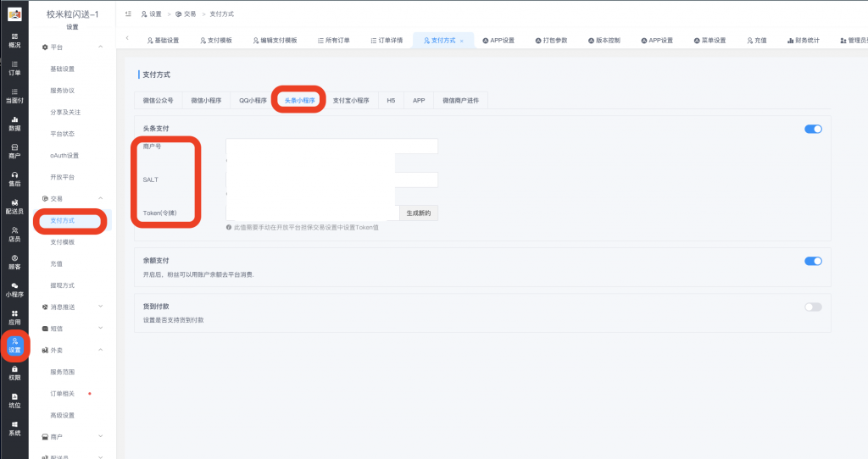Open 坑位 in the dark rail
This screenshot has width=868, height=459.
click(x=14, y=401)
